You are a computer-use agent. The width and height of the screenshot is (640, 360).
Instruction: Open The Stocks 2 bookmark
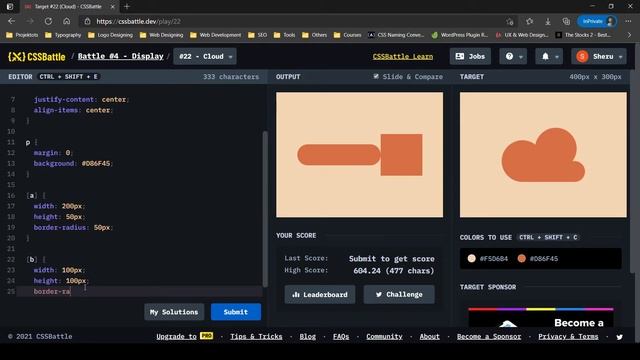(x=583, y=35)
